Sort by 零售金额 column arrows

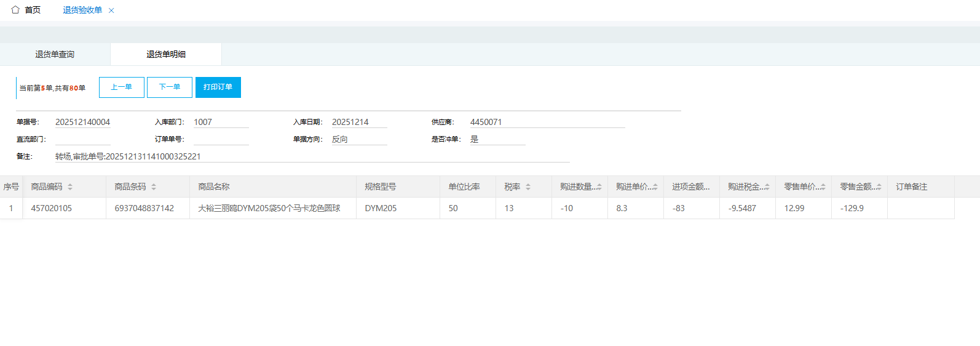click(879, 187)
